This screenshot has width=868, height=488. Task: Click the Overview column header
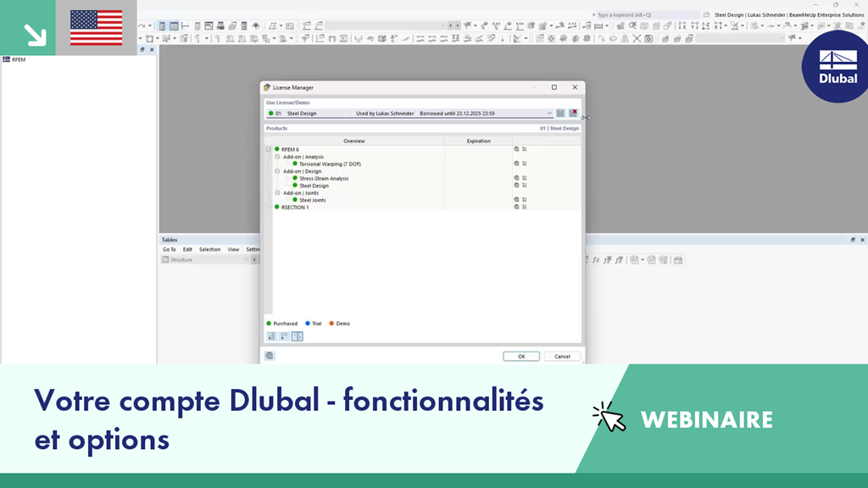(354, 141)
